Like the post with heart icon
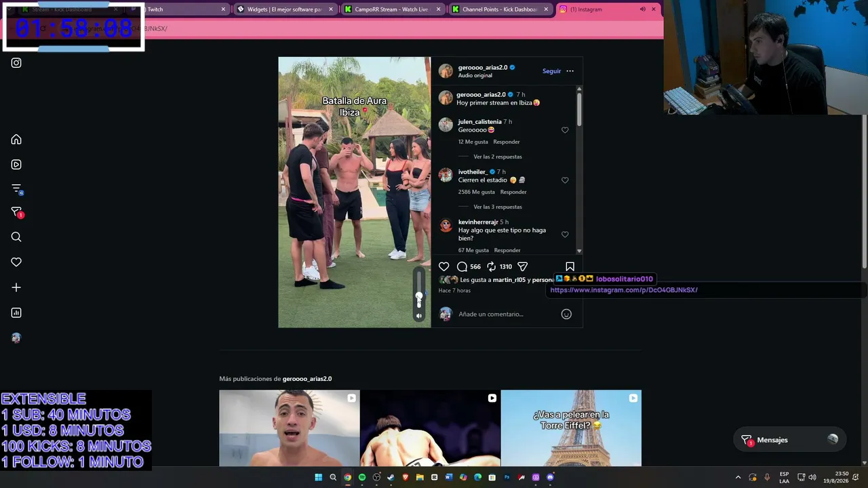The width and height of the screenshot is (868, 488). click(x=444, y=267)
